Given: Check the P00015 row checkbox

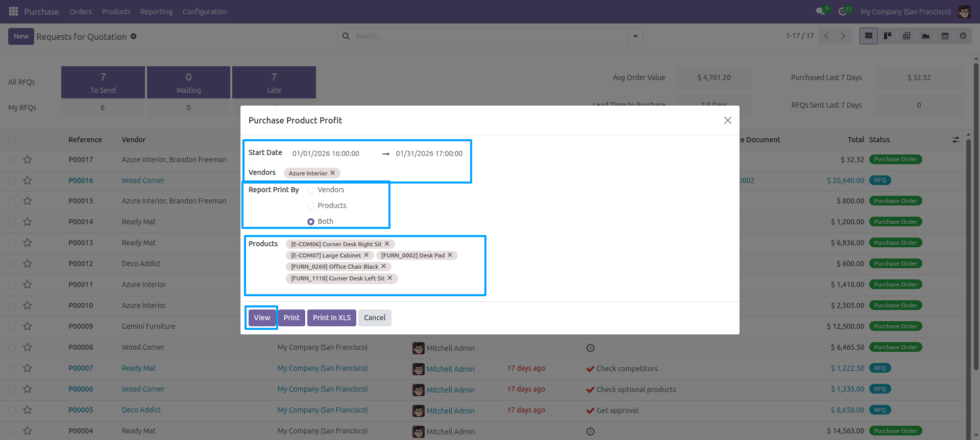Looking at the screenshot, I should [12, 201].
